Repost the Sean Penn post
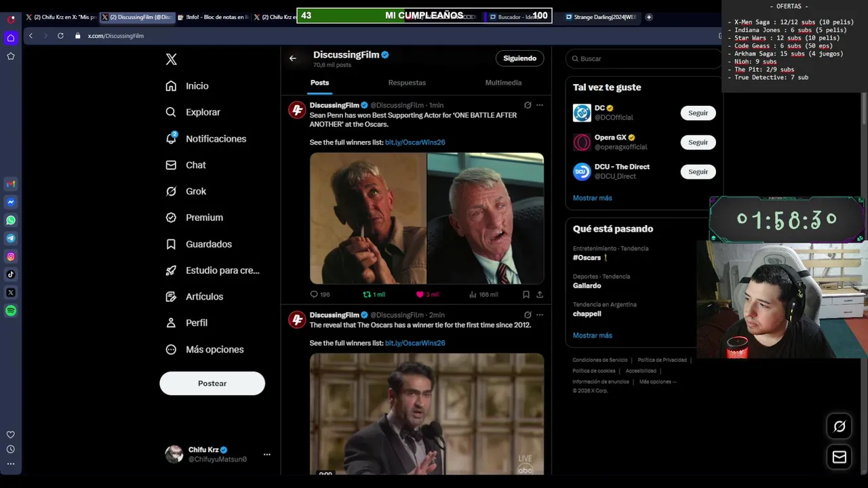The width and height of the screenshot is (868, 488). (374, 295)
